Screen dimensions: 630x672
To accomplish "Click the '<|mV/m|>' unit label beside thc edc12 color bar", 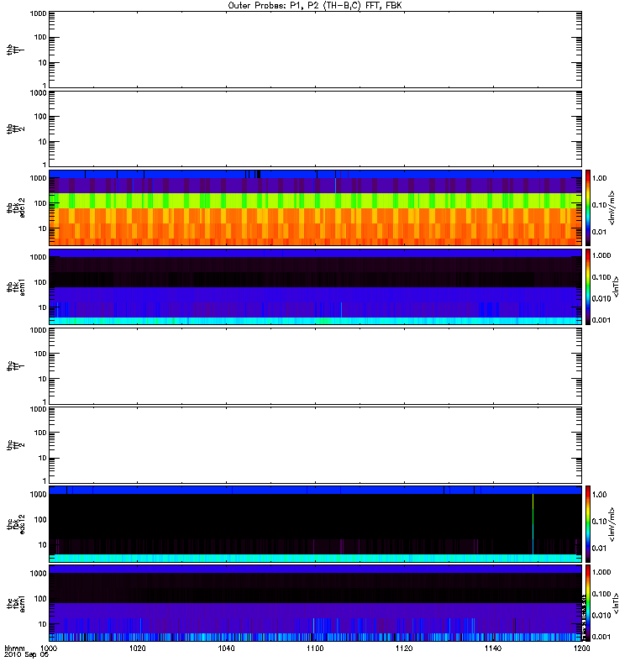I will pos(612,523).
